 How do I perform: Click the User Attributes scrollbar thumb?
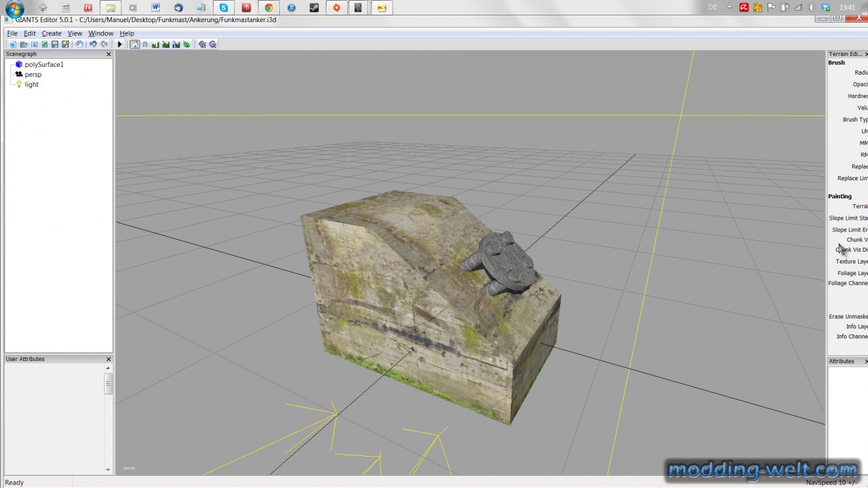point(108,384)
